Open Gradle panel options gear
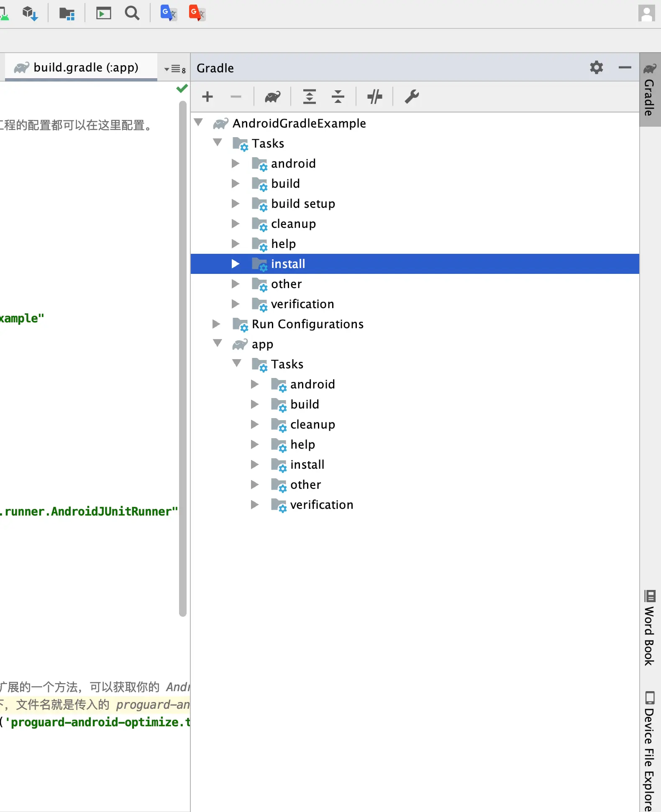Viewport: 661px width, 812px height. [597, 67]
